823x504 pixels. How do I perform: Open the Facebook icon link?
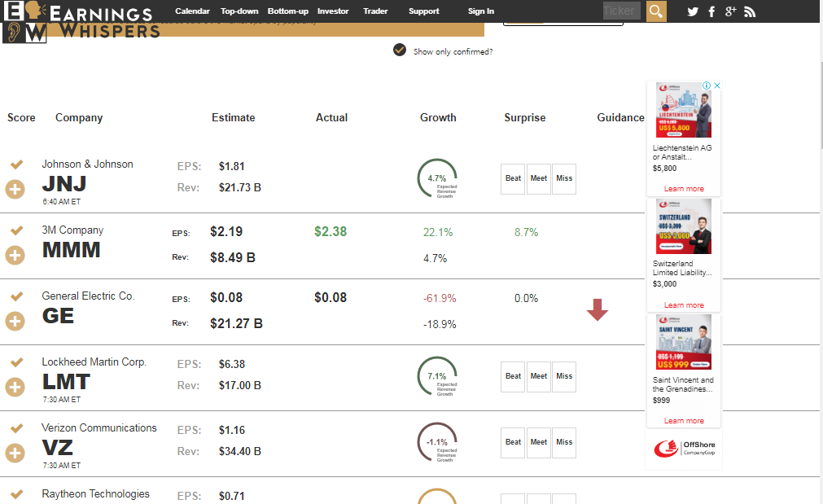711,11
